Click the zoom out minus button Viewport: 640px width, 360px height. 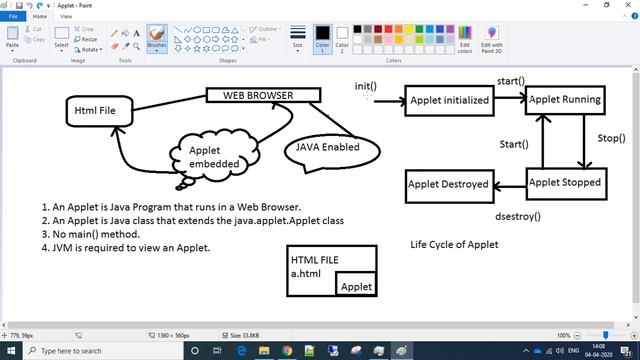(x=577, y=335)
